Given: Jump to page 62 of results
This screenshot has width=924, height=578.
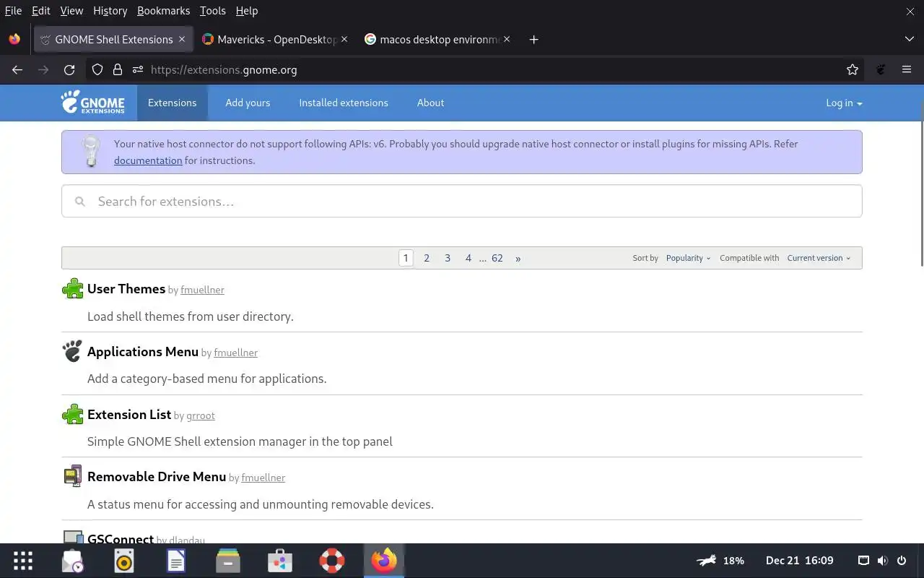Looking at the screenshot, I should point(497,258).
